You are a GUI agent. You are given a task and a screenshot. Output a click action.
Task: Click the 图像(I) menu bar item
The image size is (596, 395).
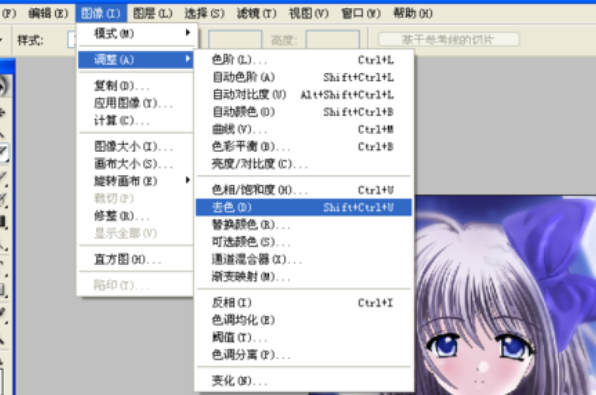pos(101,14)
